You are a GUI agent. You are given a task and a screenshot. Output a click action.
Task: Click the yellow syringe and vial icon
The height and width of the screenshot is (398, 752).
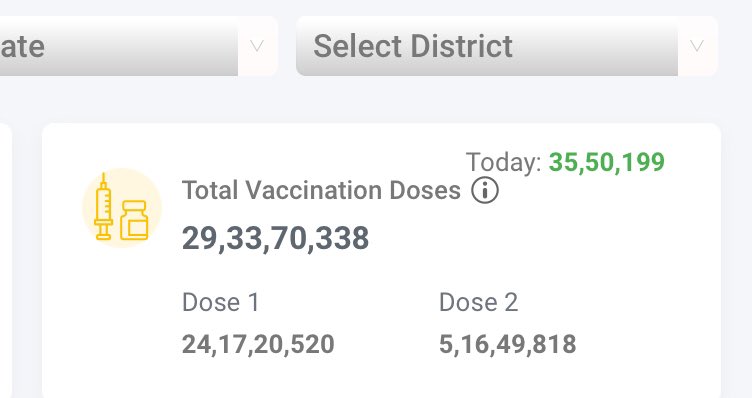pos(122,208)
